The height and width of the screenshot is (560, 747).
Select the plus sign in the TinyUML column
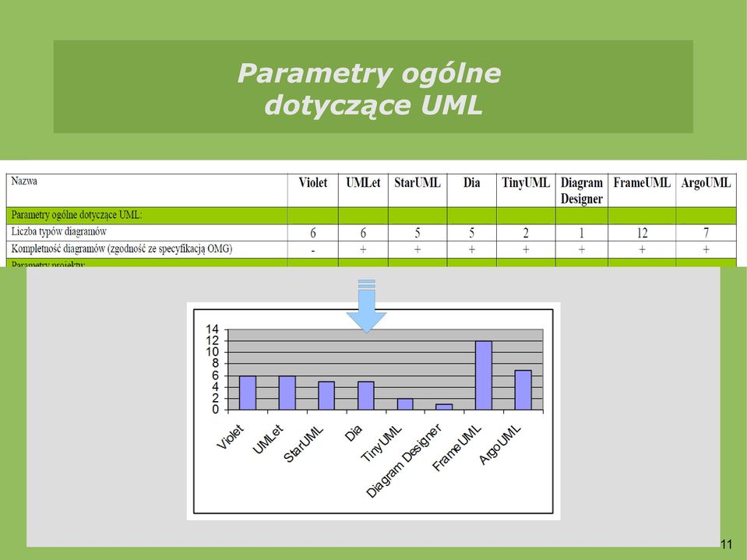point(526,249)
